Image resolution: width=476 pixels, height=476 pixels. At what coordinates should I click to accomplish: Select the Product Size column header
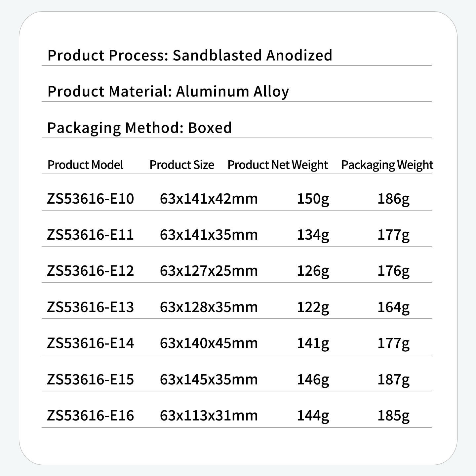point(182,165)
